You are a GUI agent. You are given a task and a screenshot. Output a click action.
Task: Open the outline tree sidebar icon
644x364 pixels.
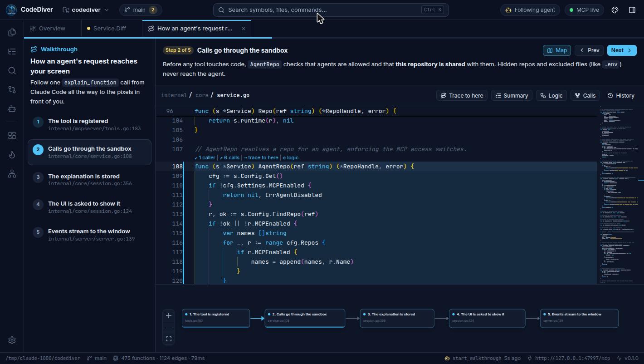(12, 51)
